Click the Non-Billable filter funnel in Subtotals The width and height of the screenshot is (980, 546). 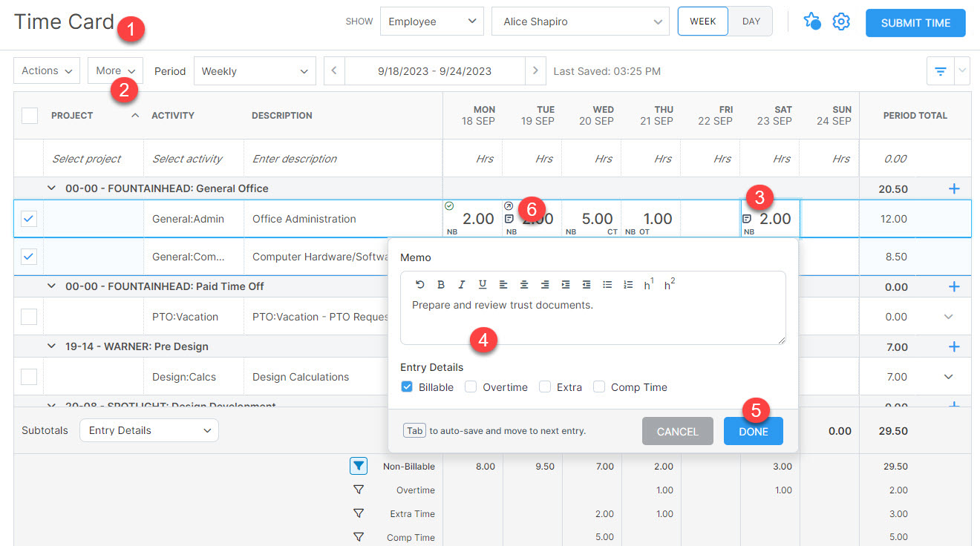[359, 466]
